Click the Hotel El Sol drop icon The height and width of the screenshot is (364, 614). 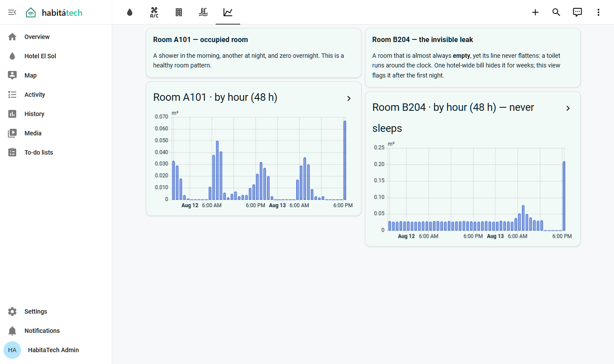(12, 56)
